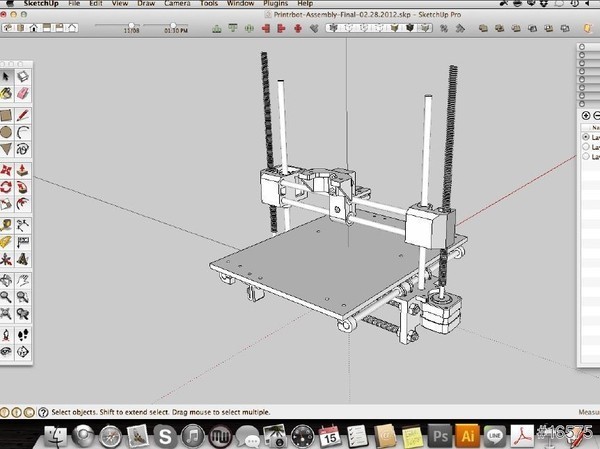Choose the Arc drawing tool
The image size is (600, 449).
pos(22,131)
